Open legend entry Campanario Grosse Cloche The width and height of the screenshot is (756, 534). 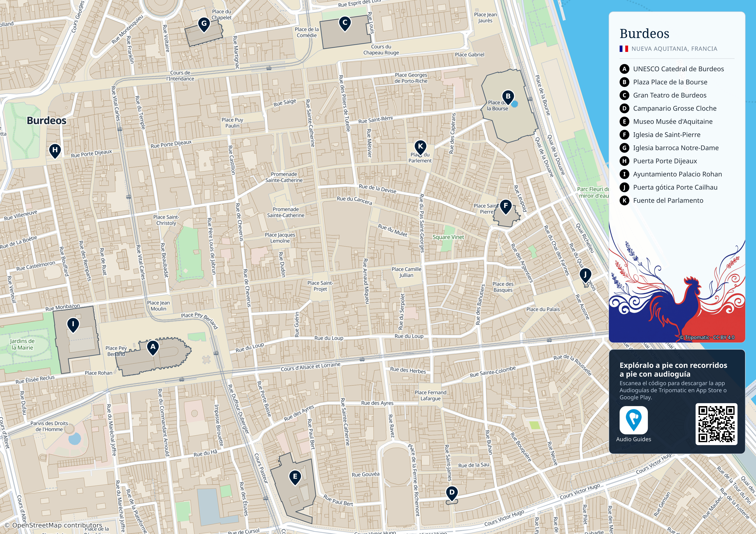pos(668,108)
